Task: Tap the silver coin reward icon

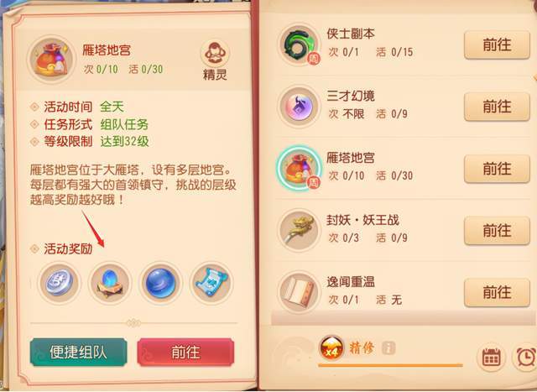Action: tap(60, 283)
